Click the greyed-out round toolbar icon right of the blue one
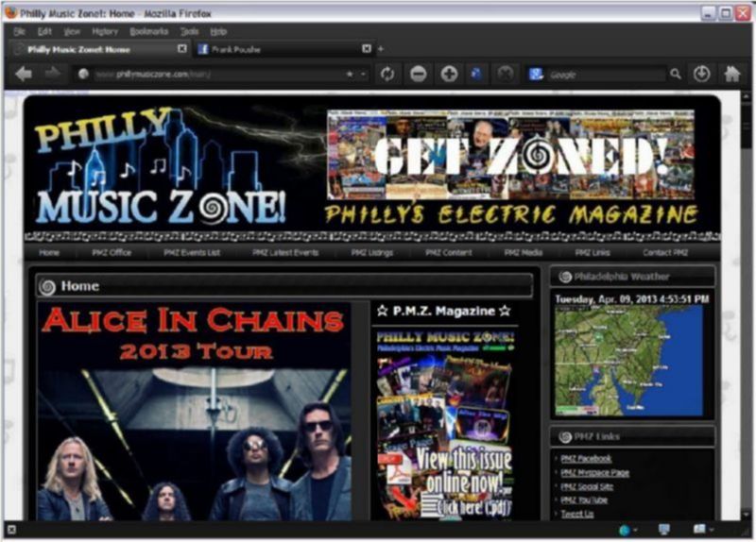 click(x=505, y=75)
